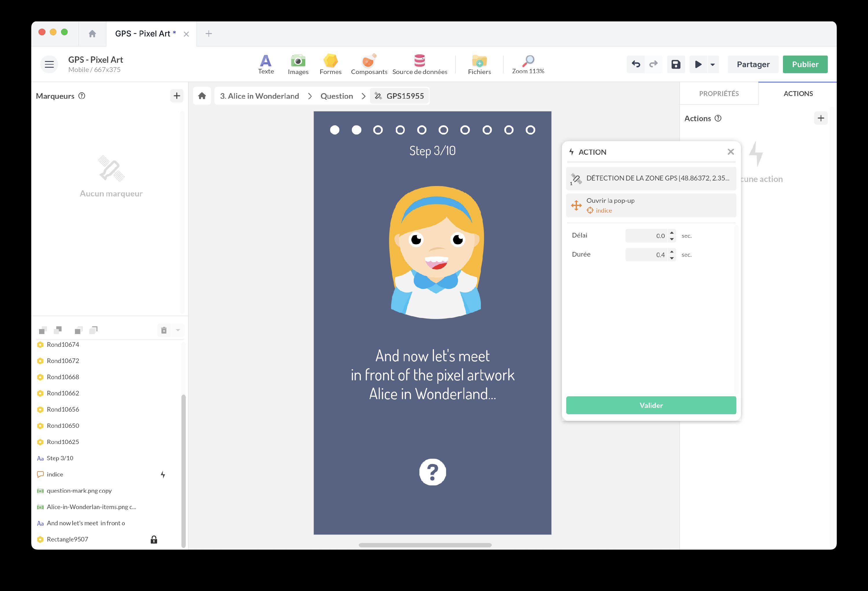Increase the Délai value stepper

[x=672, y=233]
